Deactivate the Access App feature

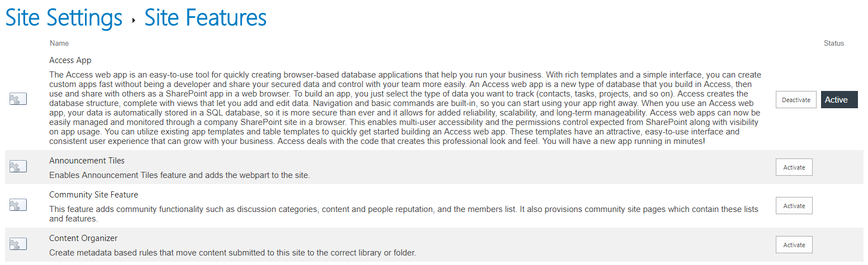796,100
